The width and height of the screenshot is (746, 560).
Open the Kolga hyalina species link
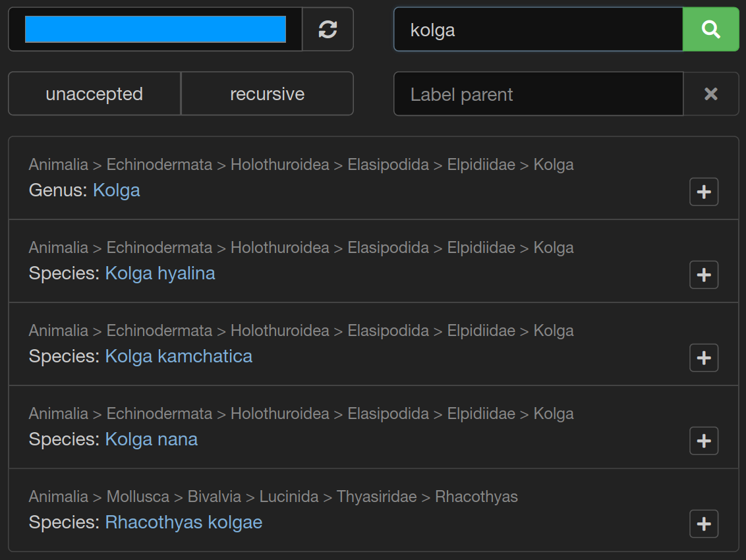pos(160,273)
